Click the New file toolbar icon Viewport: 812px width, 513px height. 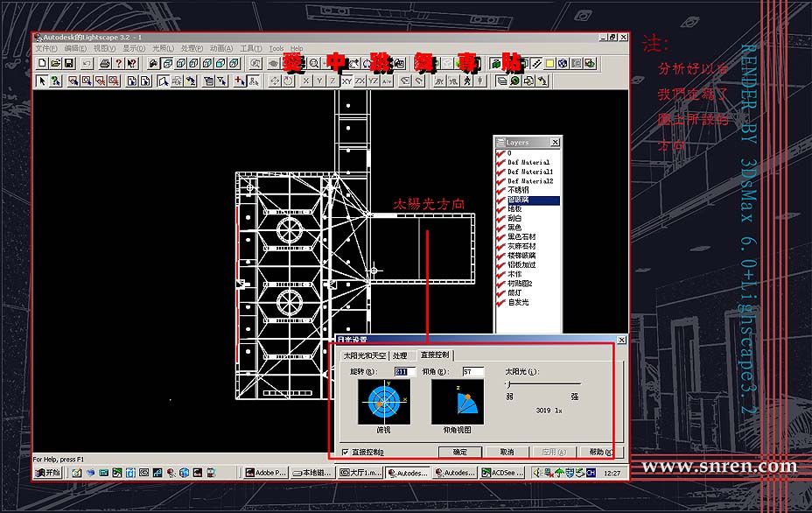point(43,63)
